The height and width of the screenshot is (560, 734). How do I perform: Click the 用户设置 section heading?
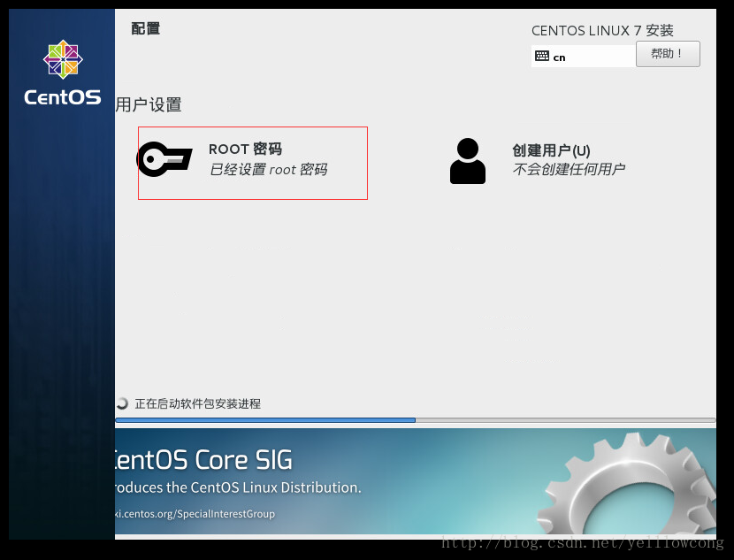149,104
